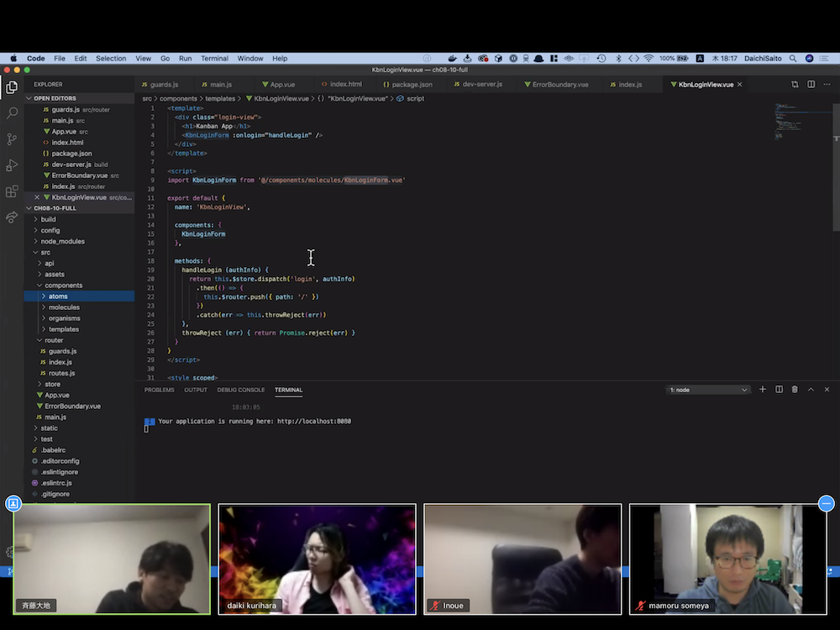The width and height of the screenshot is (840, 630).
Task: Click the minus button on video strip
Action: [x=827, y=503]
